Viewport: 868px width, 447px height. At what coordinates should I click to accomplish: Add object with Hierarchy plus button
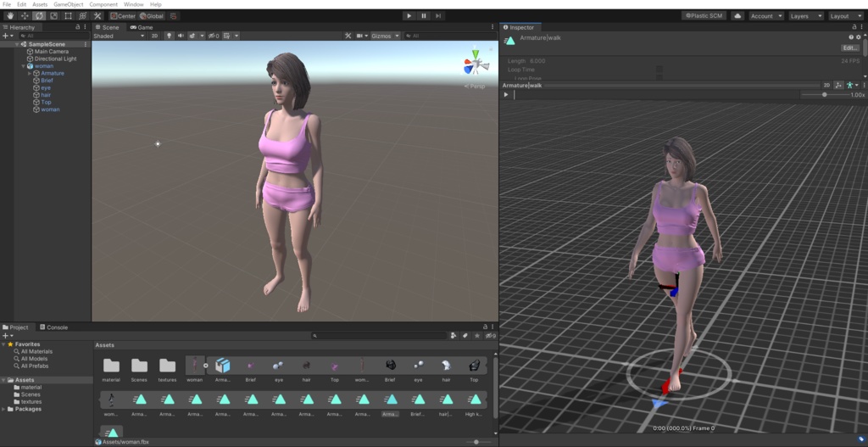click(x=7, y=36)
